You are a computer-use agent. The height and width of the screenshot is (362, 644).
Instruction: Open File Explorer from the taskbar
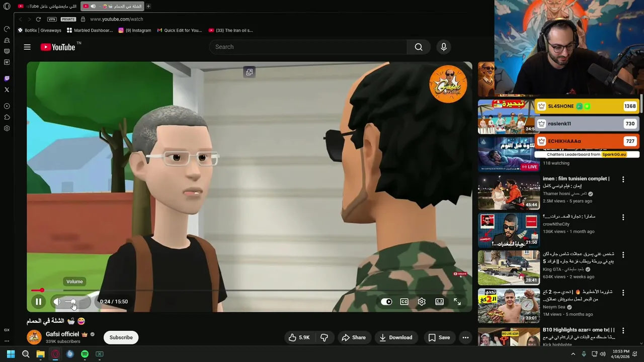(x=40, y=354)
